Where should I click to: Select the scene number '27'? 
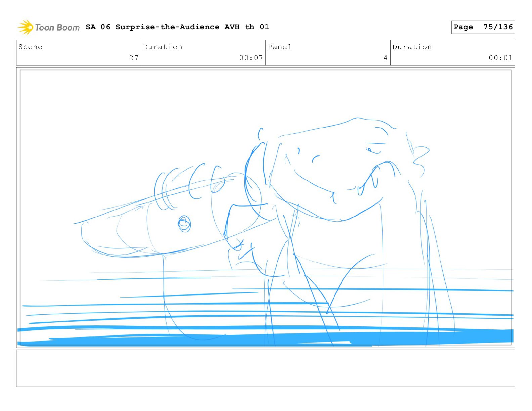134,58
